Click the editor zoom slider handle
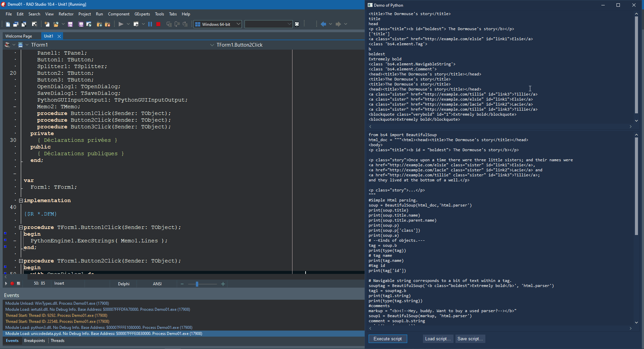The height and width of the screenshot is (349, 644). point(197,284)
